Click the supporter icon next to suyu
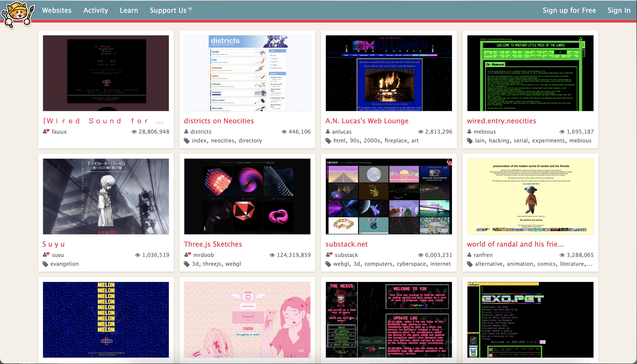This screenshot has height=364, width=637. click(x=46, y=254)
